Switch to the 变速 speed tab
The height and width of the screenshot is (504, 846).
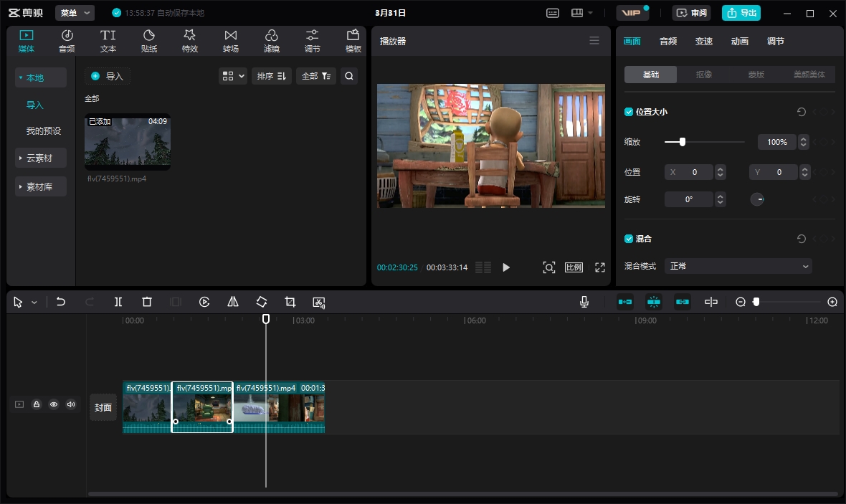tap(703, 41)
